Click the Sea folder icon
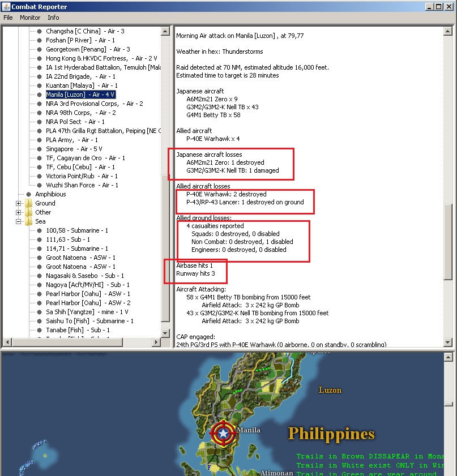Screen dimensions: 457x476 click(x=29, y=222)
